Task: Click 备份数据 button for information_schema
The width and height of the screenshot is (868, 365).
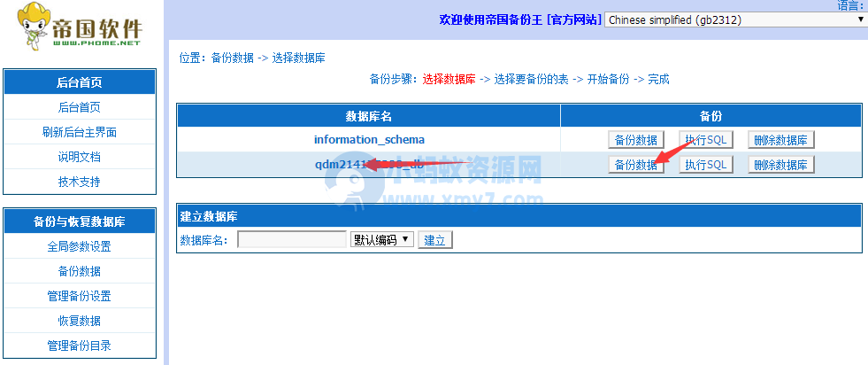Action: click(x=635, y=140)
